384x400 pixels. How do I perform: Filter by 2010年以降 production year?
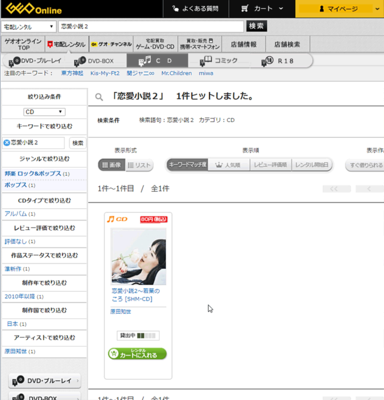point(19,296)
